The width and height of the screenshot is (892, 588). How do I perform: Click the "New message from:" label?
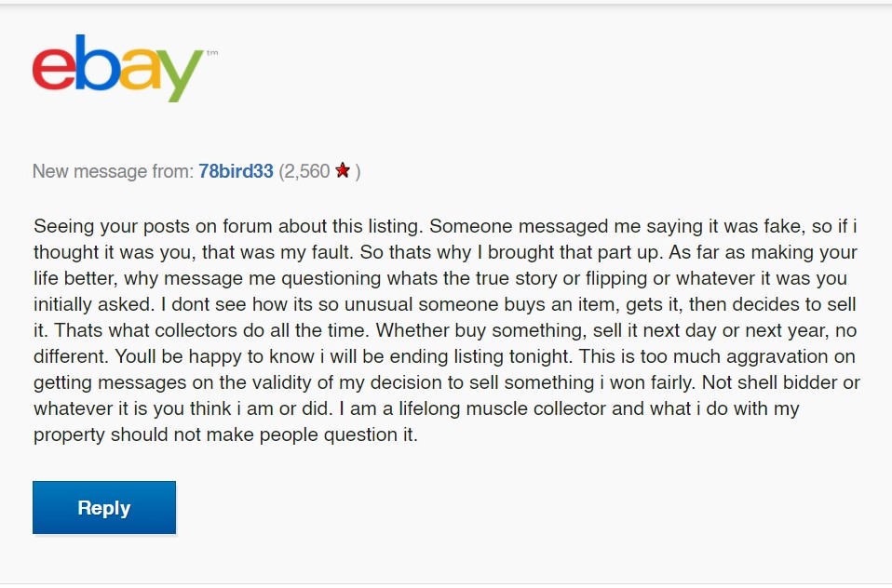click(113, 170)
